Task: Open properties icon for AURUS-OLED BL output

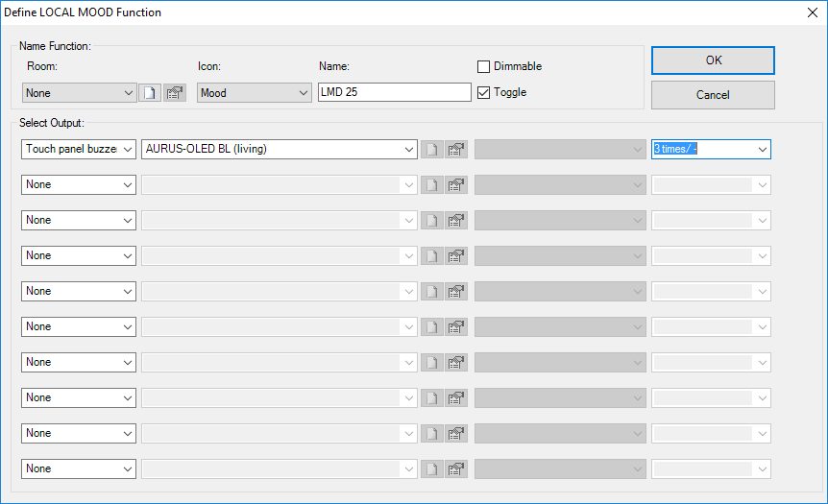Action: click(456, 150)
